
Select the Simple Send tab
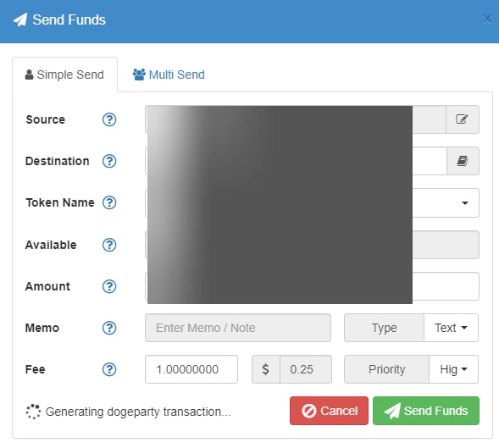pyautogui.click(x=64, y=75)
